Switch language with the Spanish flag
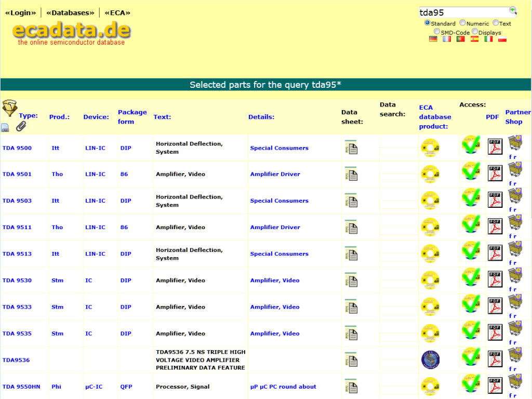Image resolution: width=532 pixels, height=399 pixels. (x=475, y=39)
